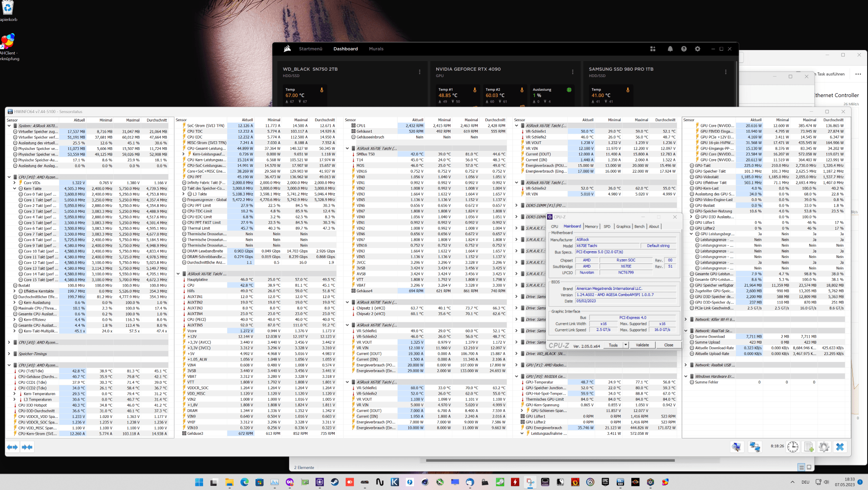Switch Explorer window to details view icon
This screenshot has width=868, height=490.
coord(801,467)
